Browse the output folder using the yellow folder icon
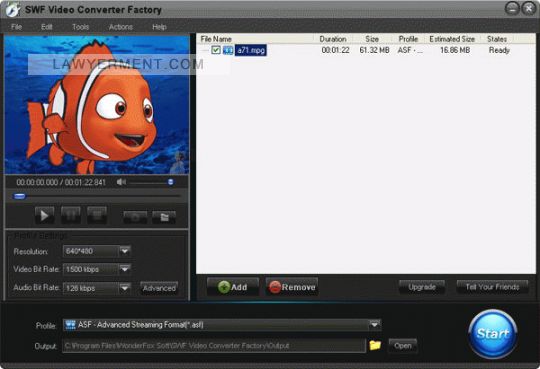 point(375,345)
